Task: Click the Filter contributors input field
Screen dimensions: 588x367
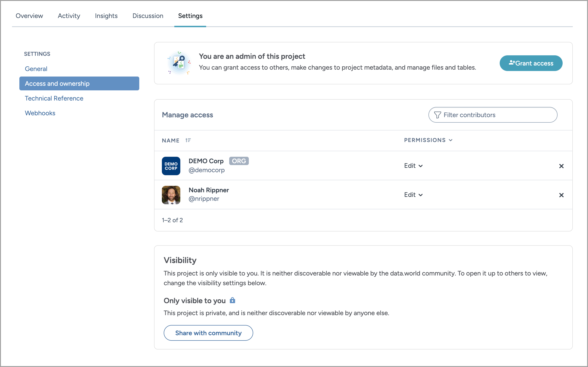Action: 493,115
